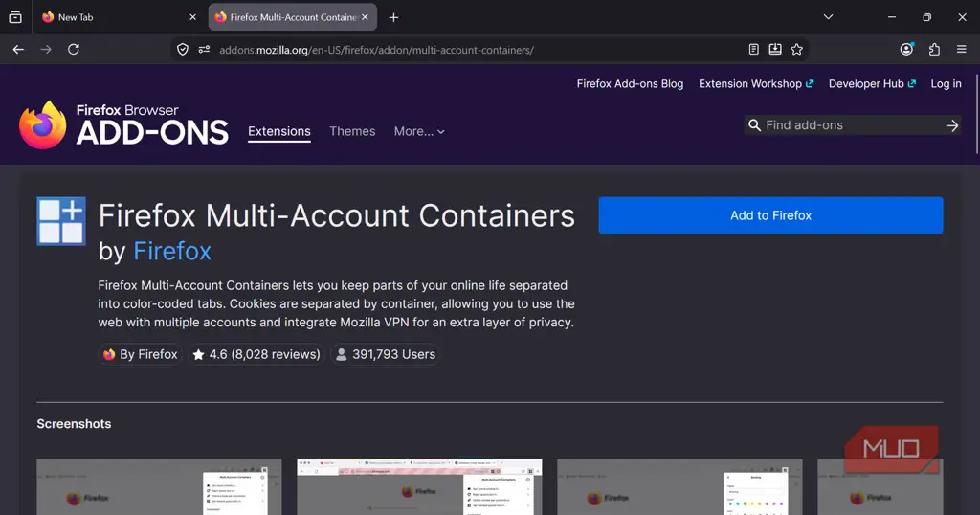The width and height of the screenshot is (980, 515).
Task: Open the Firefox author link in title
Action: [172, 251]
